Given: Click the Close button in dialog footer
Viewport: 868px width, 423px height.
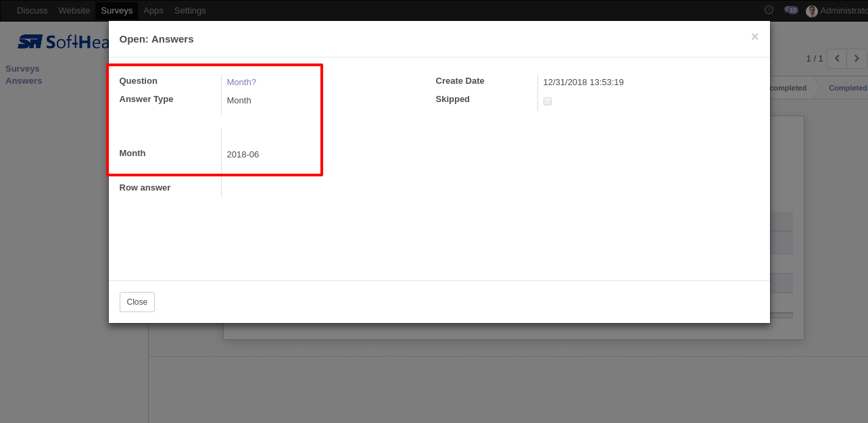Looking at the screenshot, I should pos(137,302).
